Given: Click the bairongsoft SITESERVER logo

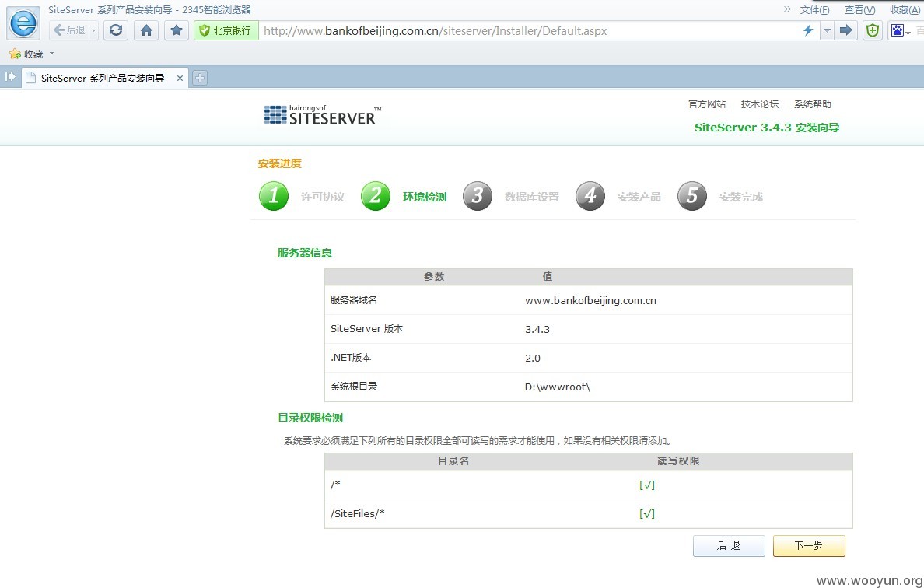Looking at the screenshot, I should (322, 115).
